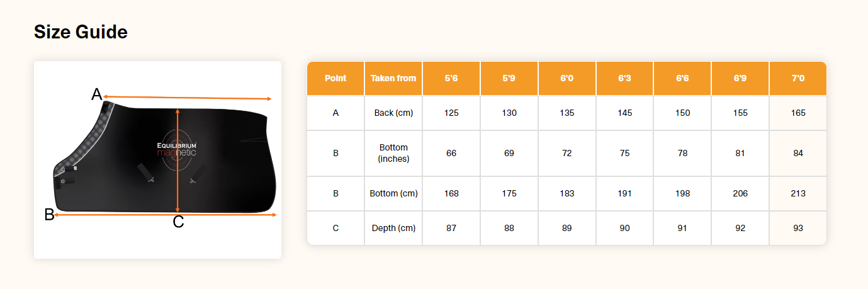This screenshot has height=289, width=868.
Task: Click the Depth (cm) row label
Action: pyautogui.click(x=393, y=229)
